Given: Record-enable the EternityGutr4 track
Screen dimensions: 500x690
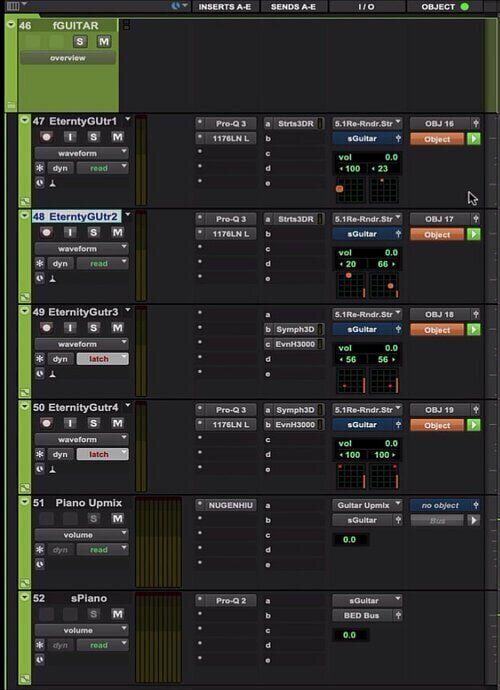Looking at the screenshot, I should pos(46,424).
